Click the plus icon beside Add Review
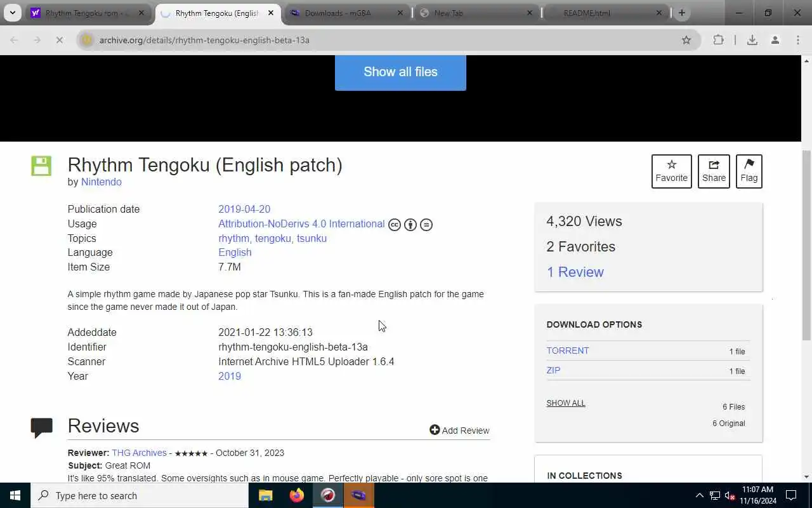This screenshot has width=812, height=508. [x=435, y=430]
